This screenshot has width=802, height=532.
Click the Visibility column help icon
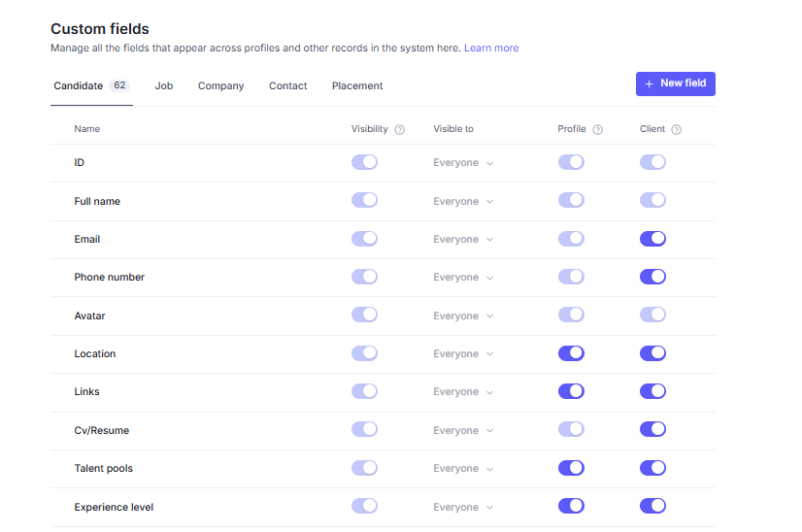[x=400, y=130]
